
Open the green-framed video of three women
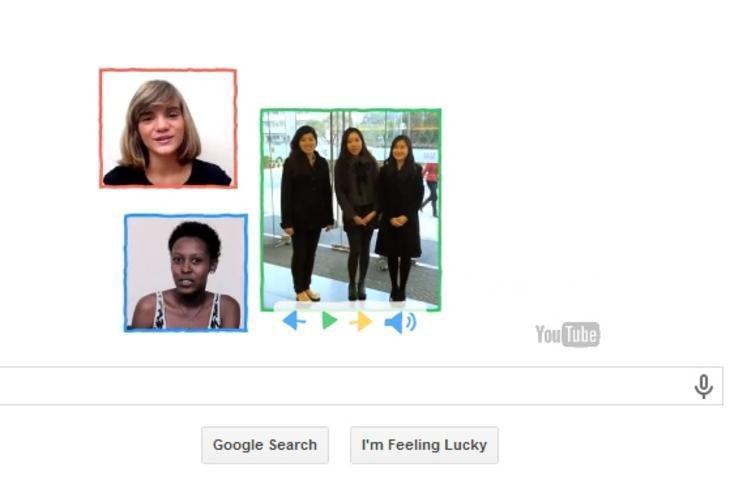click(351, 210)
